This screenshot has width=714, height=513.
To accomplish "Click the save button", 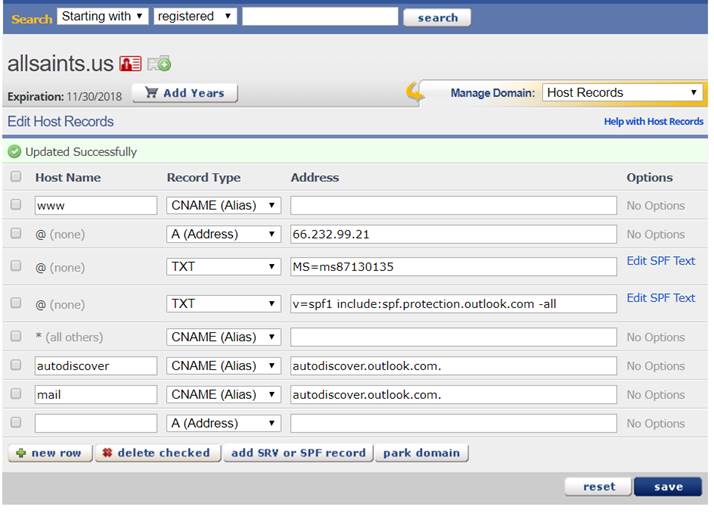I will pos(667,487).
